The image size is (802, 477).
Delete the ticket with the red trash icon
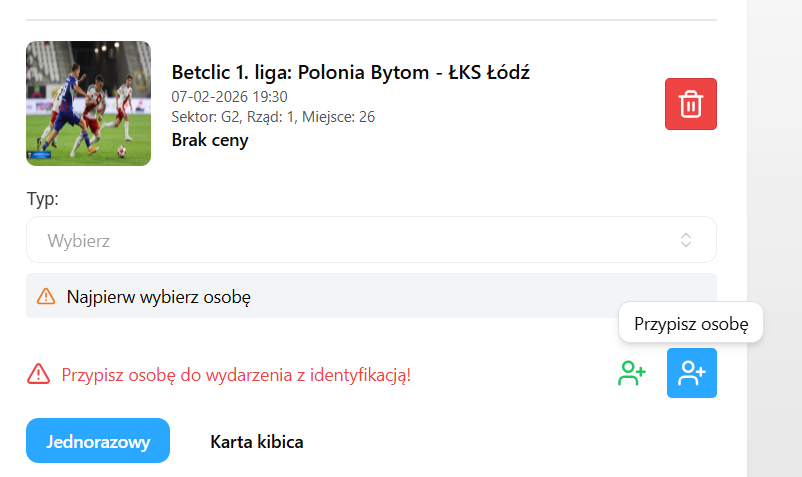[x=691, y=104]
